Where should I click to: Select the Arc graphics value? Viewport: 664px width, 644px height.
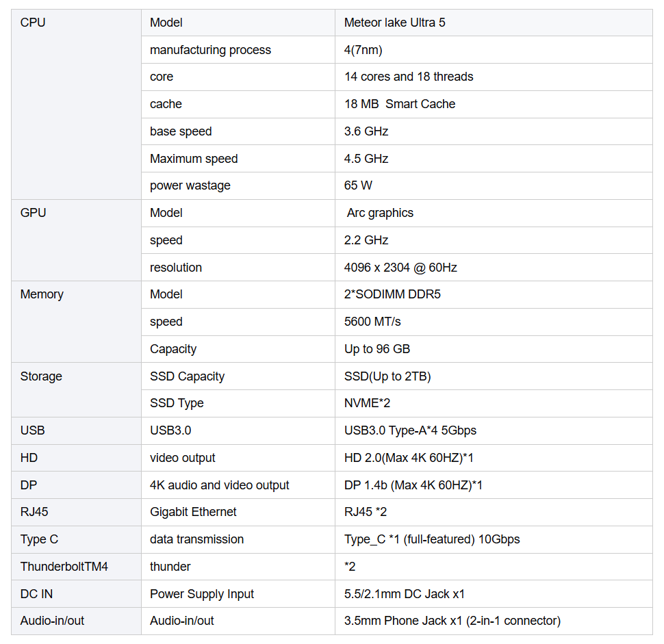point(380,213)
